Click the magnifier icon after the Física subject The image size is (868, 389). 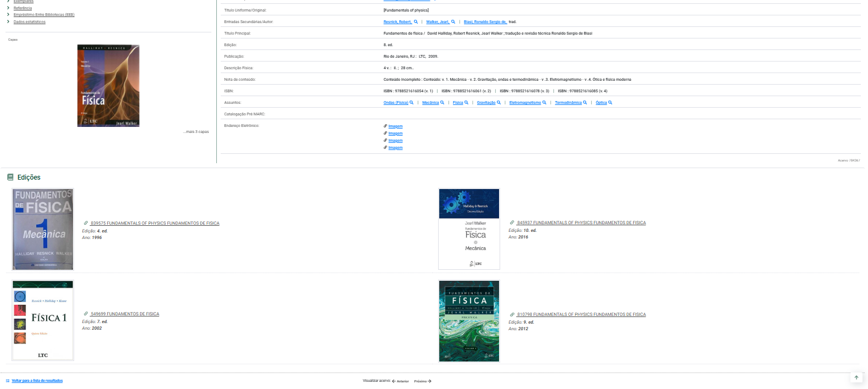coord(466,103)
